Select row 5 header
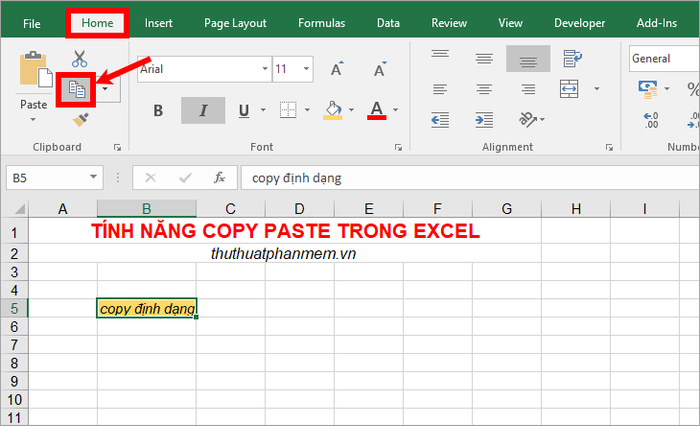This screenshot has width=700, height=426. pyautogui.click(x=14, y=308)
